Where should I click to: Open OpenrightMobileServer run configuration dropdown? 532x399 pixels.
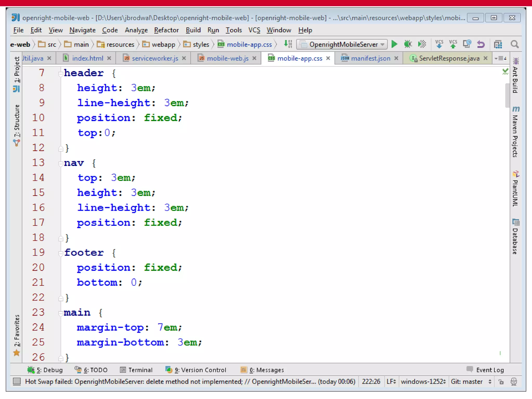click(342, 44)
